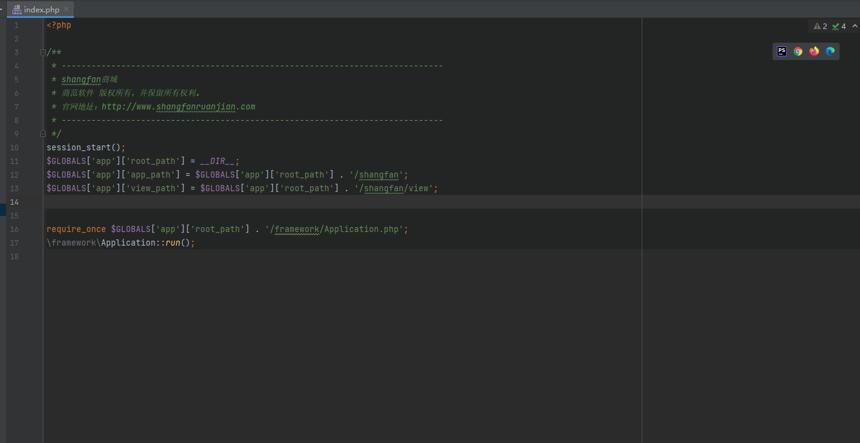Open the page in Chrome browser
The image size is (860, 443).
click(x=798, y=51)
